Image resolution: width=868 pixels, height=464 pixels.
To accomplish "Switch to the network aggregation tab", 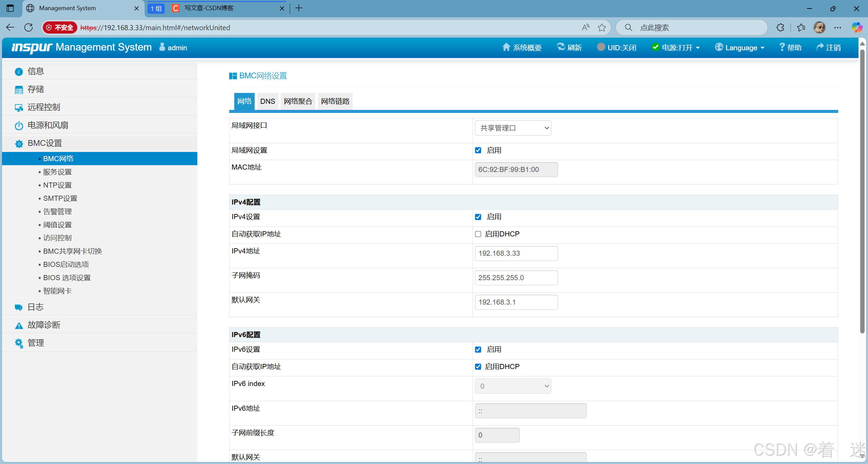I will click(298, 101).
